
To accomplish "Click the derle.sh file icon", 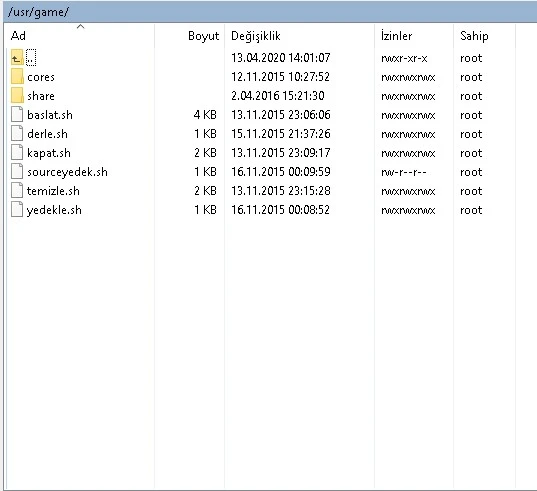I will tap(17, 134).
